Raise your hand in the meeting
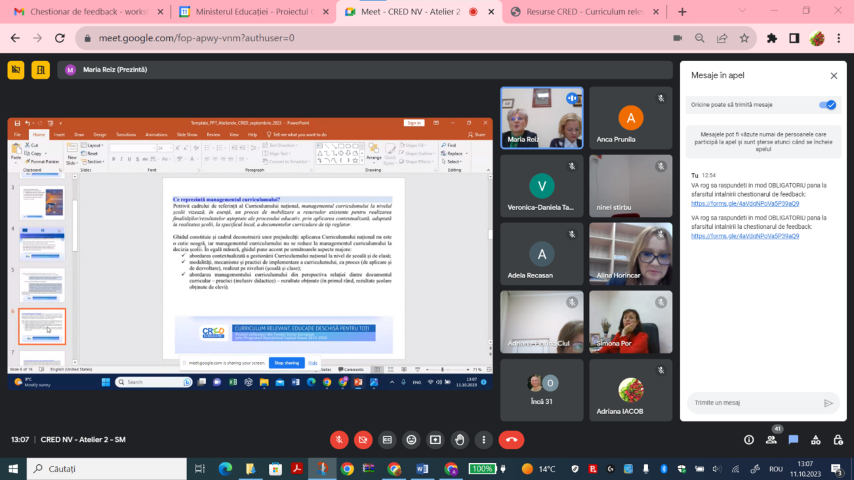This screenshot has width=854, height=480. [x=459, y=439]
